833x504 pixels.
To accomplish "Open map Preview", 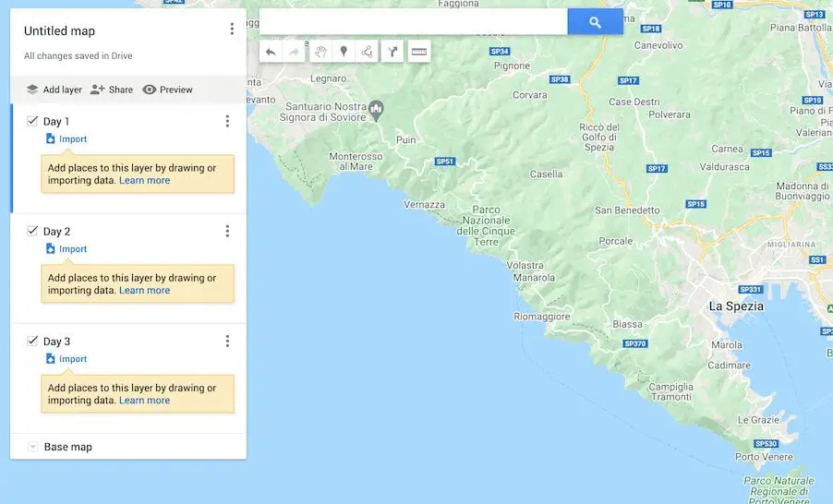I will 167,90.
